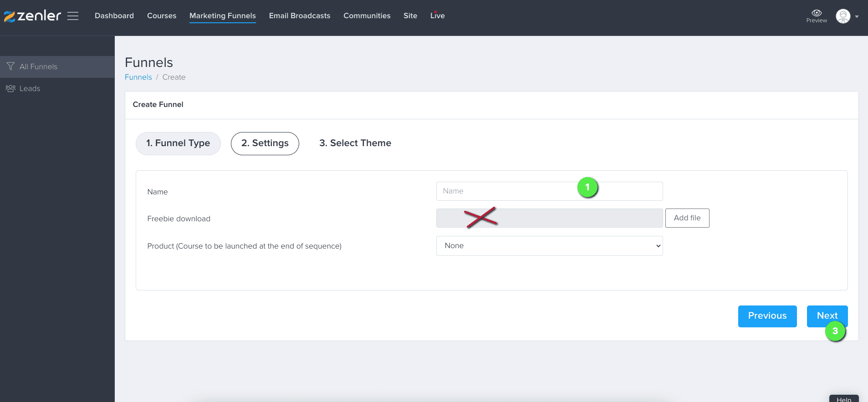Click the Add file button
The width and height of the screenshot is (868, 402).
(x=687, y=218)
